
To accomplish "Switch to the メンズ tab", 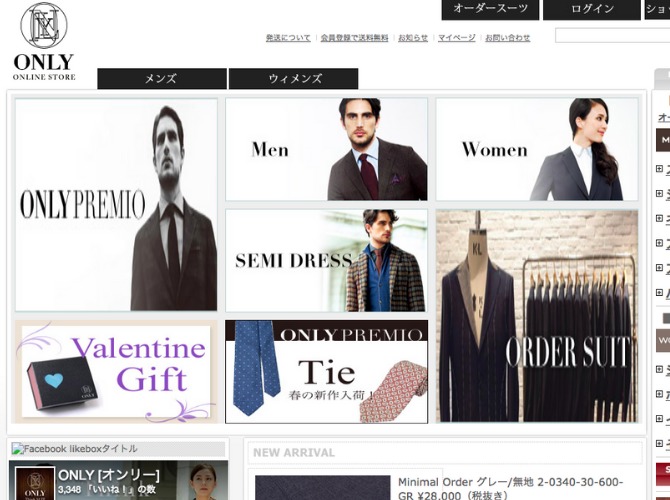I will coord(162,79).
